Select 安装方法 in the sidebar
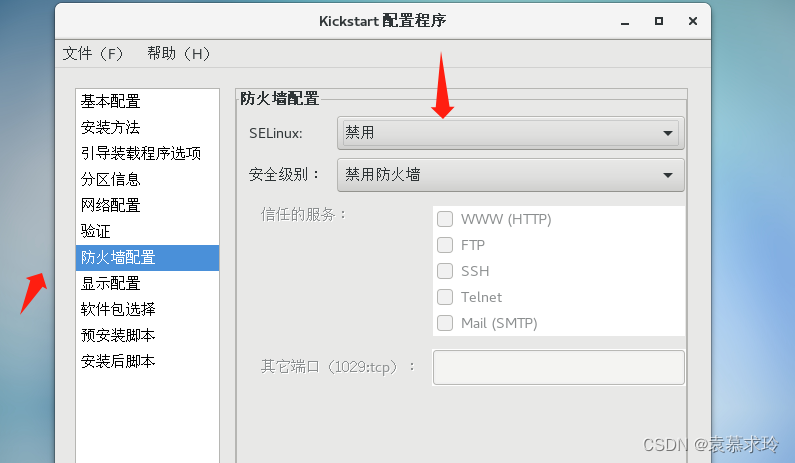795x463 pixels. [x=147, y=127]
